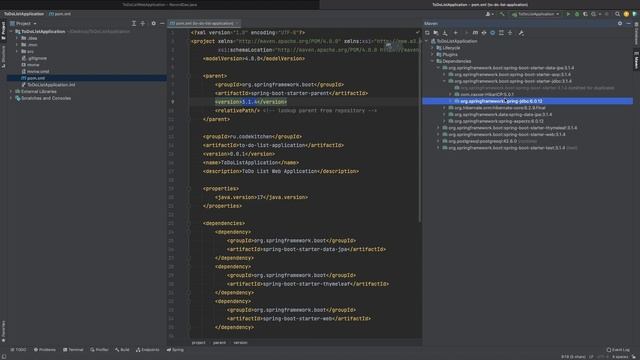Expand Plugins node in Maven panel
640x360 pixels.
click(432, 54)
